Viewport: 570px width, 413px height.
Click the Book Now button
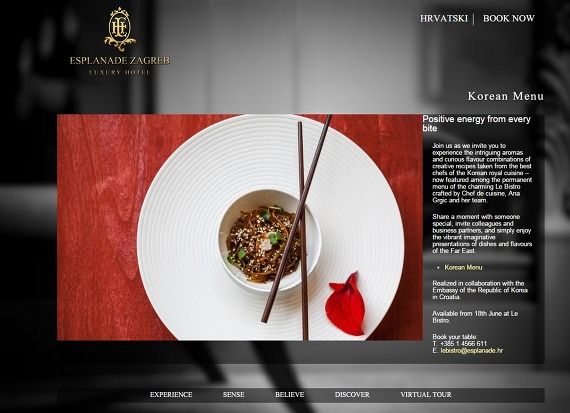[509, 19]
